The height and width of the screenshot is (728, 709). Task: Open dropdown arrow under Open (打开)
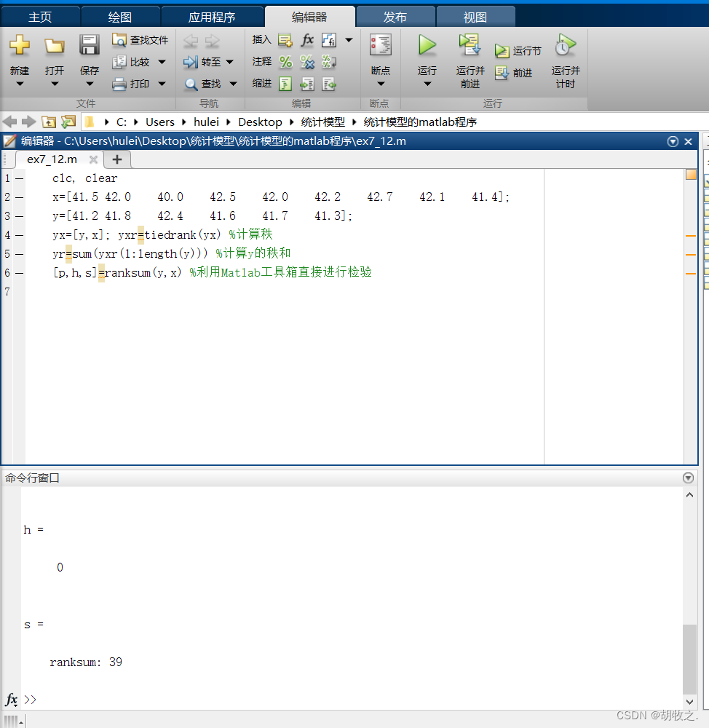click(55, 84)
